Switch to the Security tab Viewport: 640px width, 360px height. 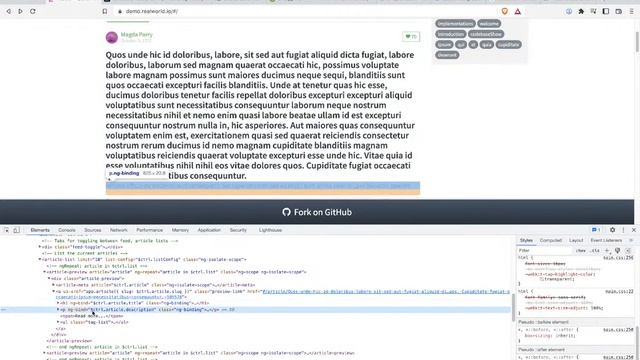pyautogui.click(x=238, y=230)
